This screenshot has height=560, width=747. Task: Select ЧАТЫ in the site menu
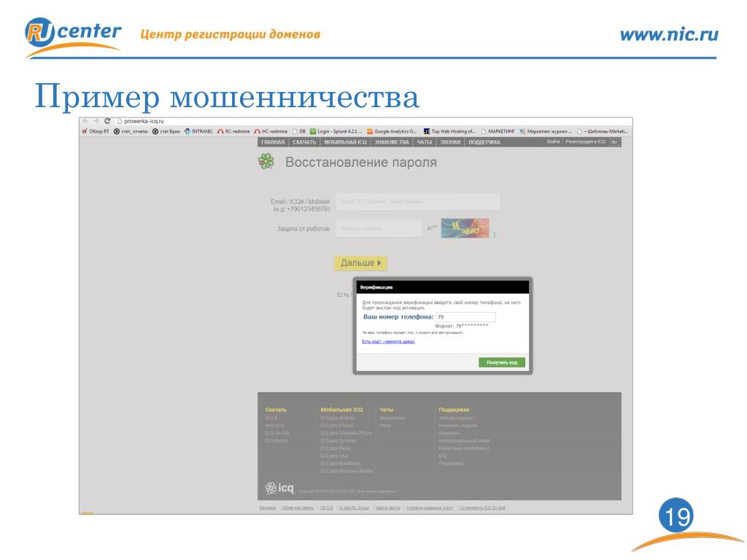coord(425,142)
